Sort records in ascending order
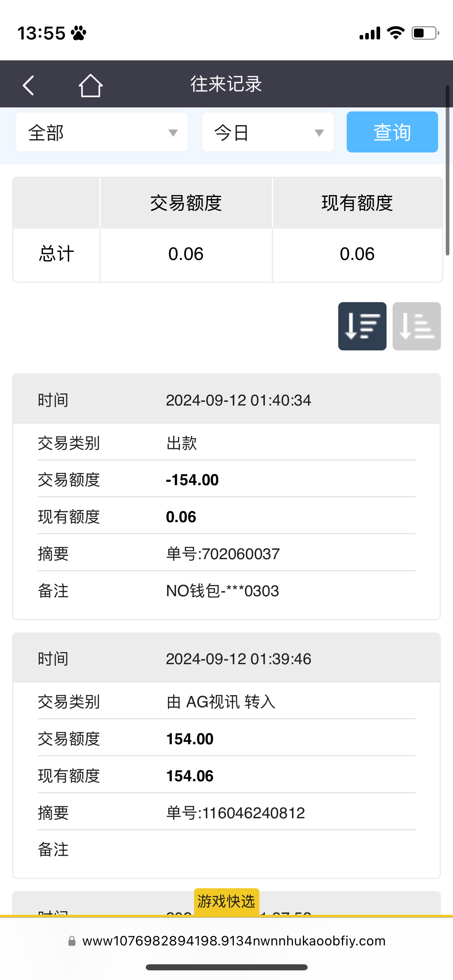The image size is (453, 980). [x=416, y=326]
